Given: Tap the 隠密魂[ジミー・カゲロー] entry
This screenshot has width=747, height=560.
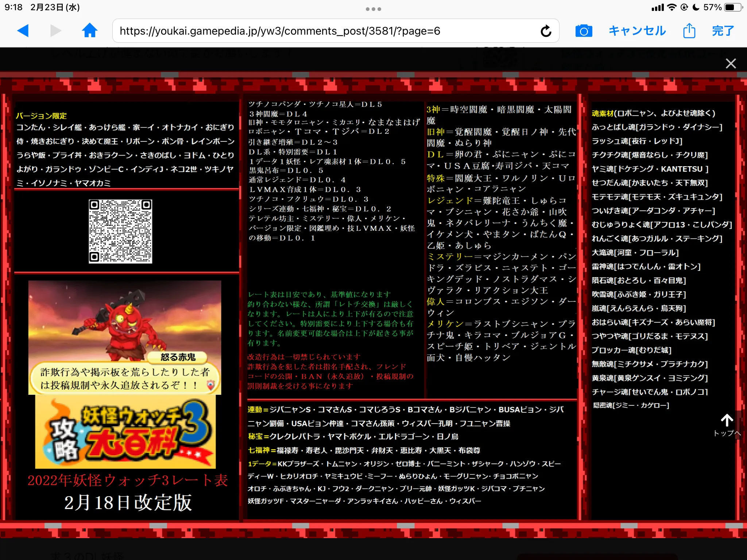Looking at the screenshot, I should point(631,405).
